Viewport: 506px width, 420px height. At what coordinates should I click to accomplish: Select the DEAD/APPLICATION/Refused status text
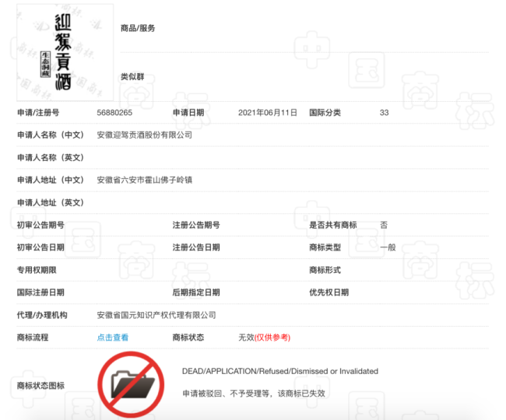click(x=280, y=371)
